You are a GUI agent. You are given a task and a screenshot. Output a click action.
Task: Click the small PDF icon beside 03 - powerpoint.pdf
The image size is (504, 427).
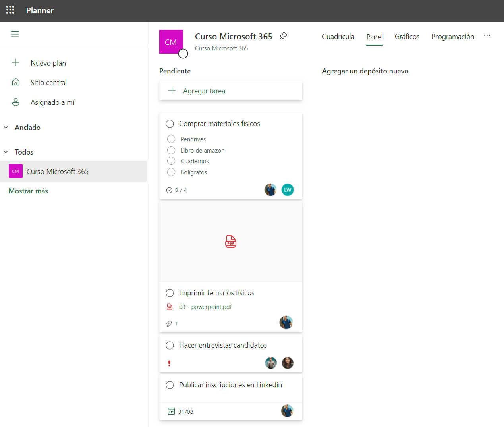click(170, 307)
